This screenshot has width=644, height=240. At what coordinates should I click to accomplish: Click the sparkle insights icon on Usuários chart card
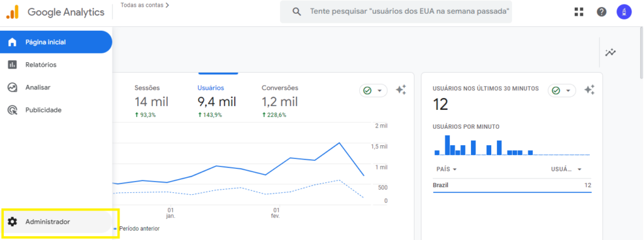[401, 90]
